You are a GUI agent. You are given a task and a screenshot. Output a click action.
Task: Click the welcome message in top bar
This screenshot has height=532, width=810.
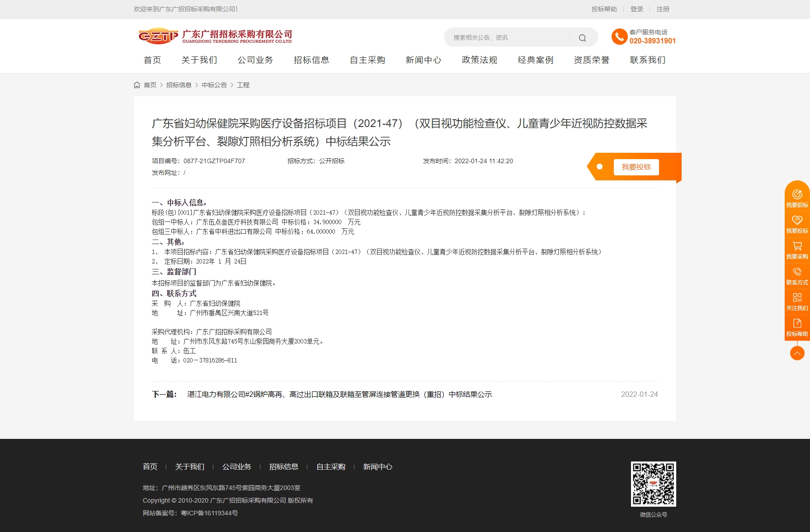(186, 9)
